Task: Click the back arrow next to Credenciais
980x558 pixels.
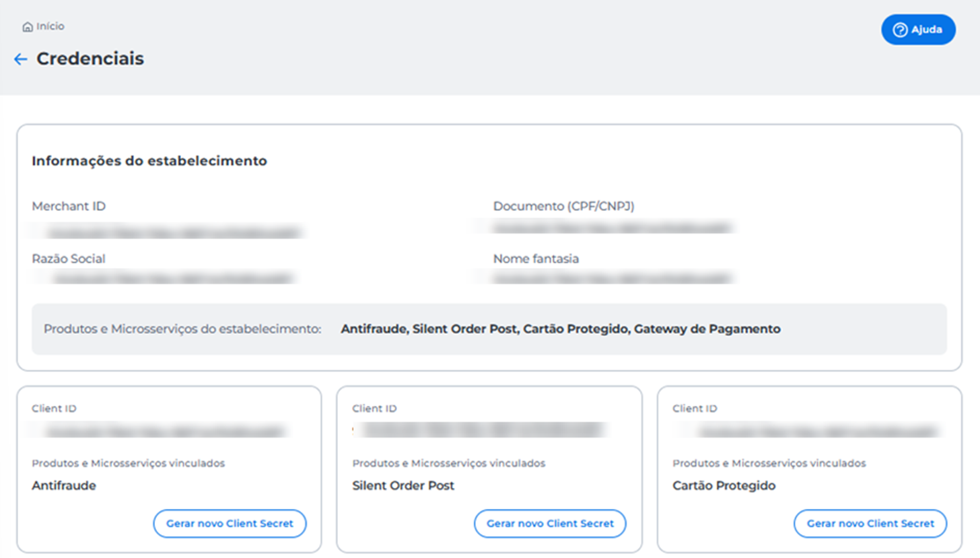Action: pos(20,59)
